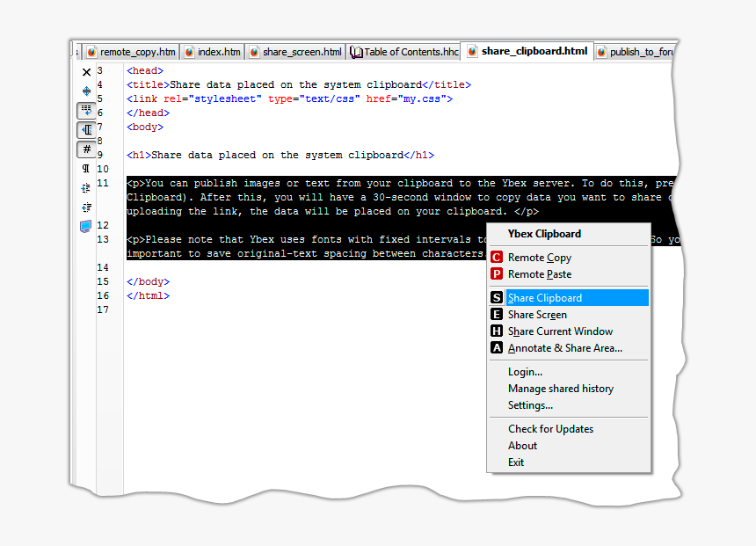Click the black H icon for Share Current Window
The height and width of the screenshot is (546, 756).
point(497,331)
